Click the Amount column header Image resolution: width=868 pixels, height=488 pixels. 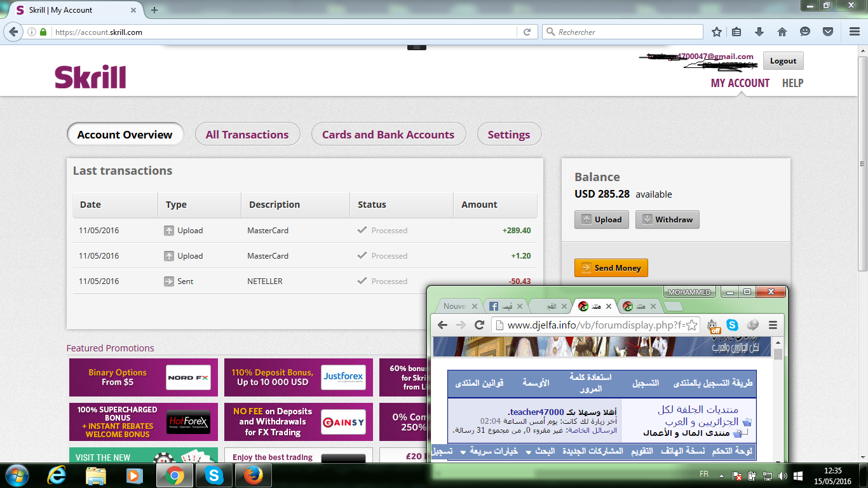click(x=495, y=205)
